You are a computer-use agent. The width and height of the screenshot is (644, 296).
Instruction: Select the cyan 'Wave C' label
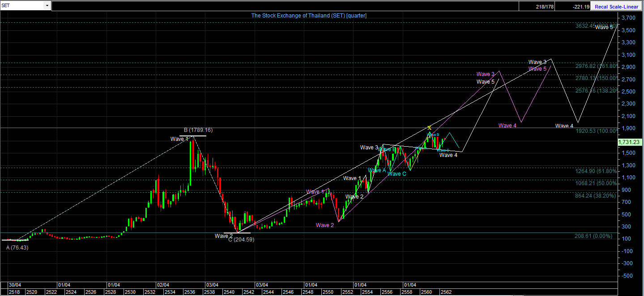[x=397, y=173]
